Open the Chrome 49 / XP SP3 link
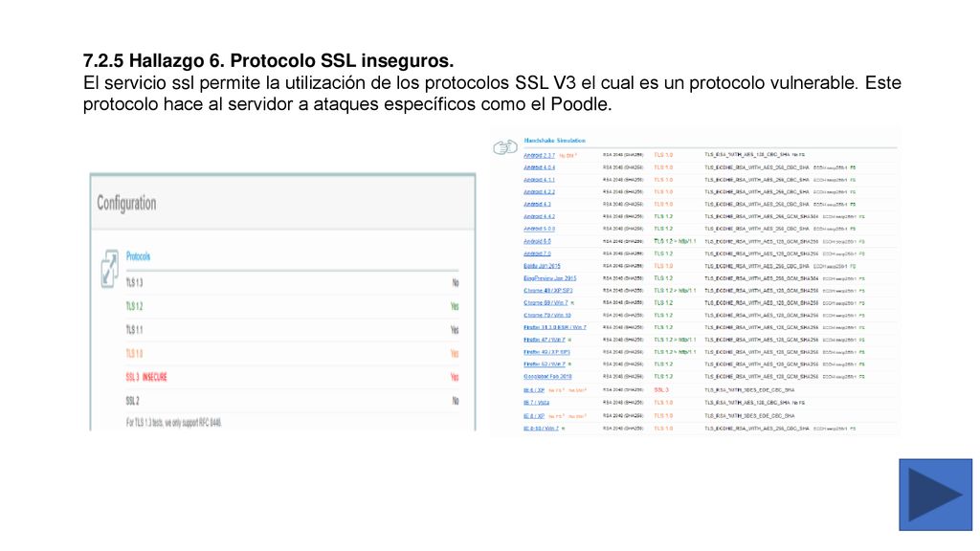Viewport: 980px width, 551px height. [547, 291]
